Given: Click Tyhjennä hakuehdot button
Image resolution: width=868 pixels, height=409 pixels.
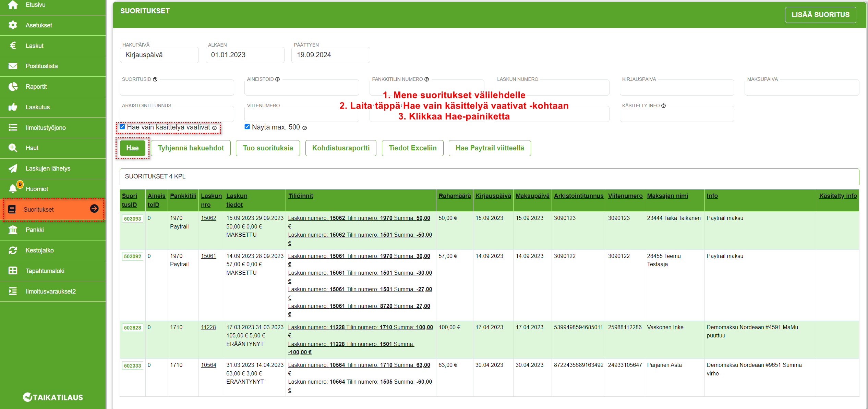Looking at the screenshot, I should click(191, 148).
